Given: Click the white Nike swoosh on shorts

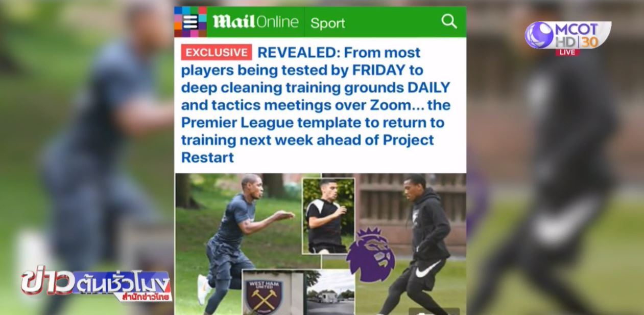Looking at the screenshot, I should pos(428,269).
